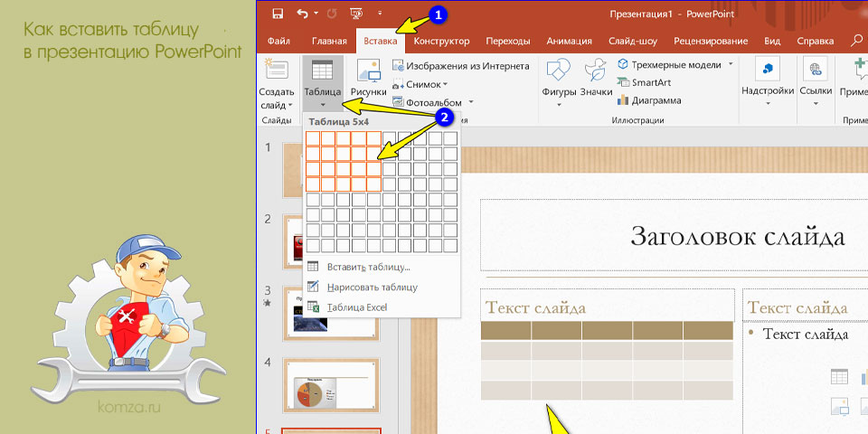868x434 pixels.
Task: Click the Создать слайд icon
Action: pyautogui.click(x=276, y=70)
